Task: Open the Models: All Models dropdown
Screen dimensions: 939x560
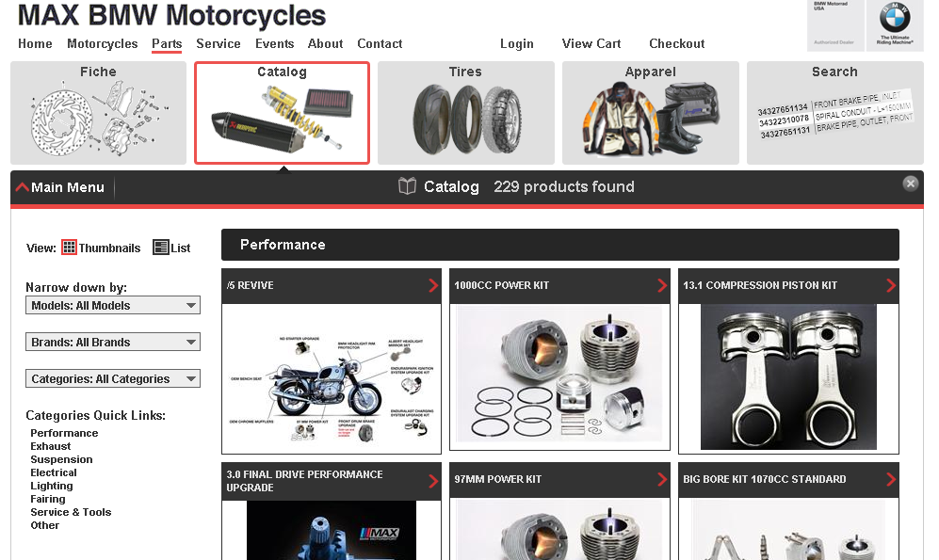Action: point(113,305)
